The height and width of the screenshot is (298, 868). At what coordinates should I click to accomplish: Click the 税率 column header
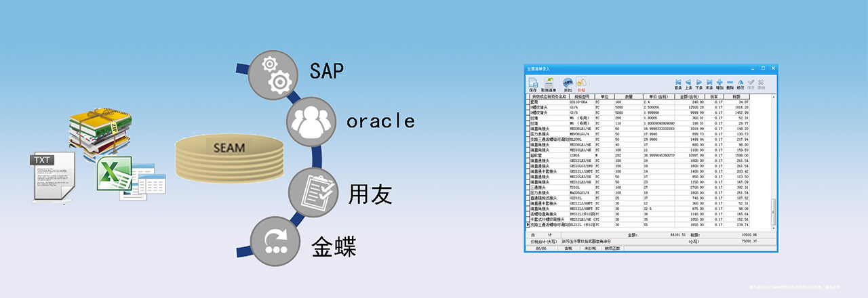click(x=714, y=97)
